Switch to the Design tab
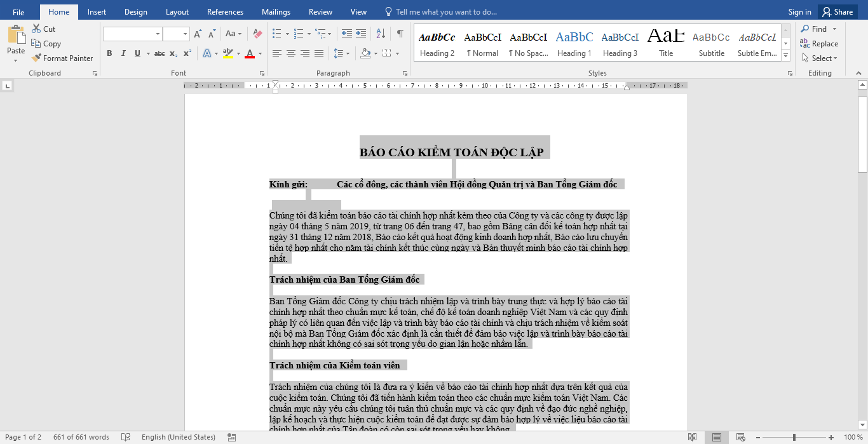 click(x=136, y=11)
